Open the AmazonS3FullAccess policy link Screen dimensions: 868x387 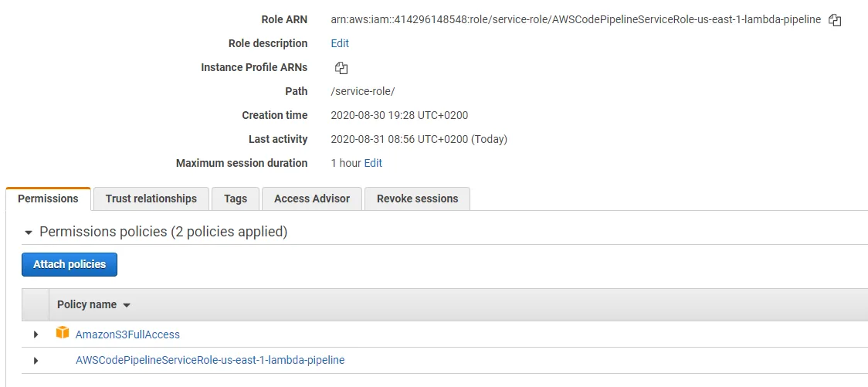[x=127, y=334]
